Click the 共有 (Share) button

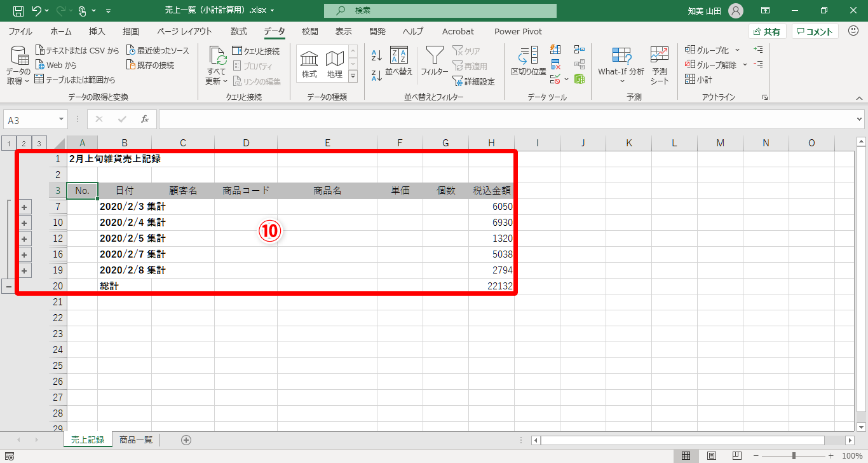(768, 32)
